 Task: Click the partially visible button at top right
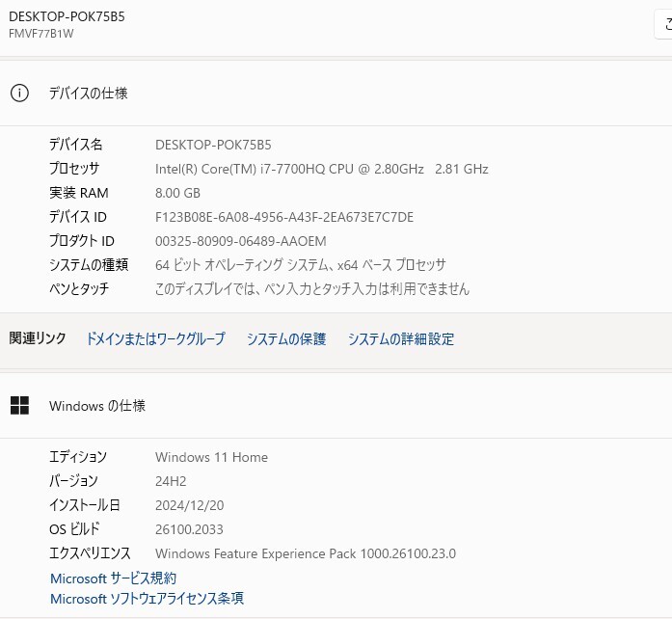pos(664,25)
